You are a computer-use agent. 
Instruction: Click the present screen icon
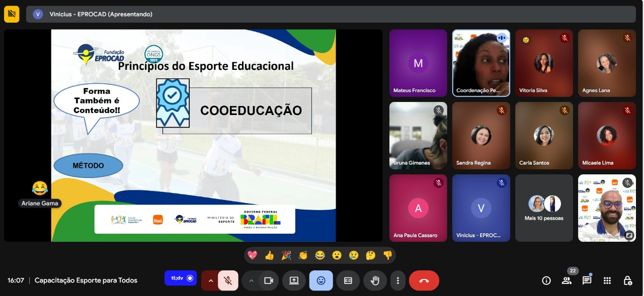click(x=294, y=280)
